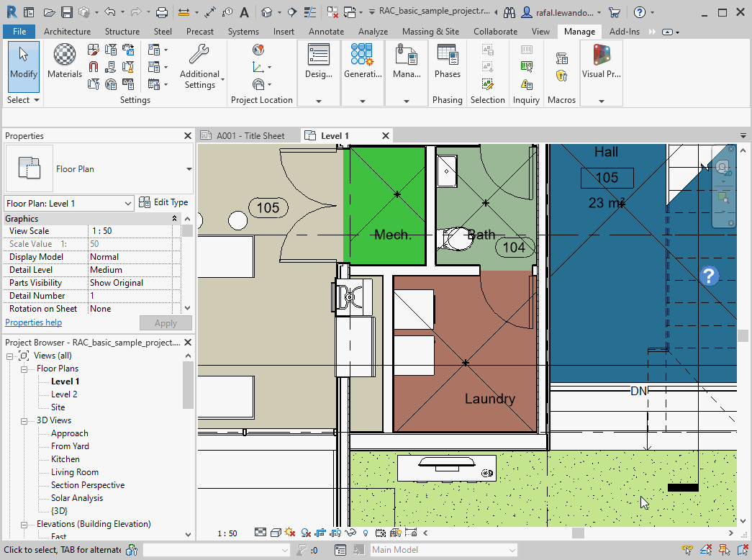Collapse the 3D Views tree node
Screen dimensions: 752x560
24,421
